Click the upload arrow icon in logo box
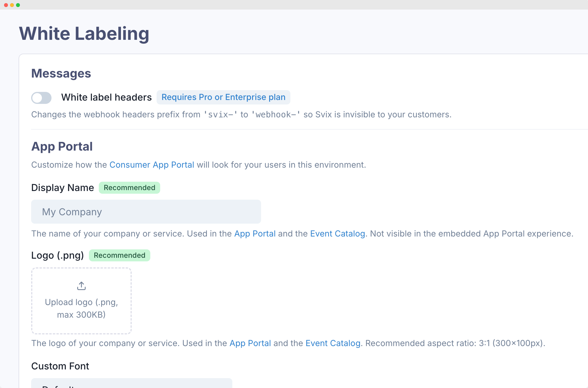 (81, 286)
